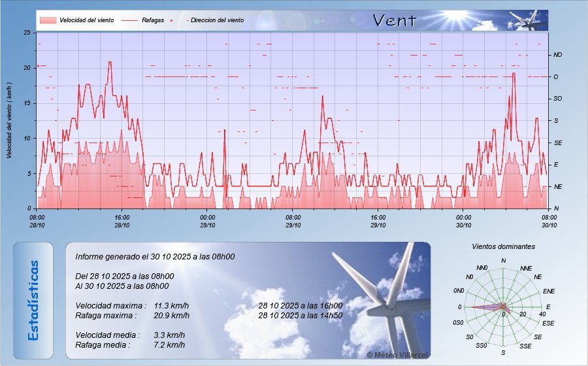Click the Velocidad maxima 11.3 km/h value
The image size is (588, 366).
171,306
